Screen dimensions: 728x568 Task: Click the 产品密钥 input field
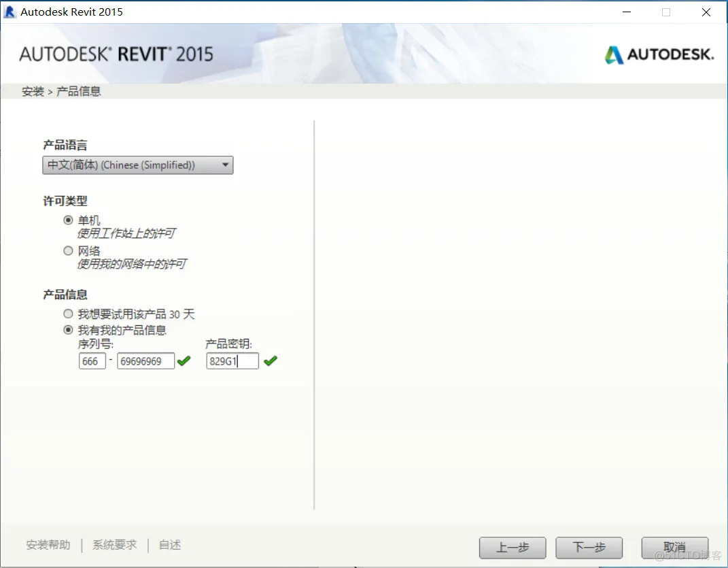click(231, 361)
